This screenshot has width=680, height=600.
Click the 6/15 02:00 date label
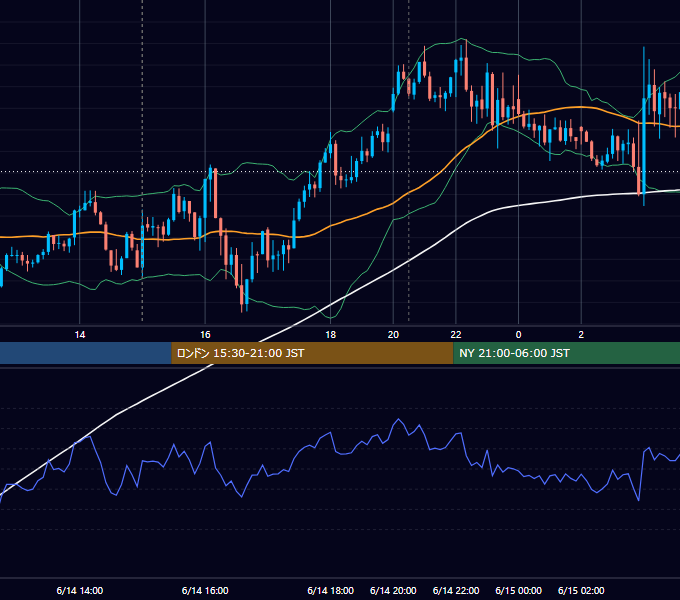[x=581, y=590]
